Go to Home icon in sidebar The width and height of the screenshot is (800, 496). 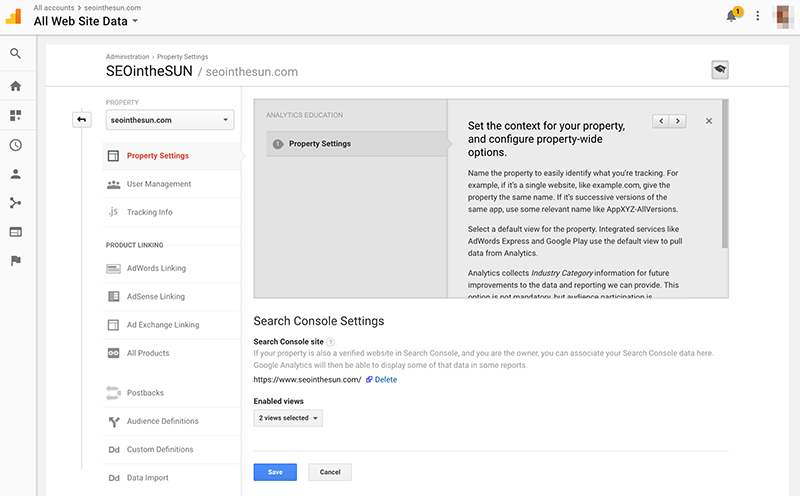point(16,86)
